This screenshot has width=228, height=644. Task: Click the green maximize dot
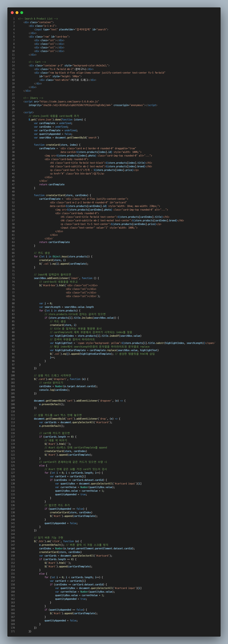point(22,12)
